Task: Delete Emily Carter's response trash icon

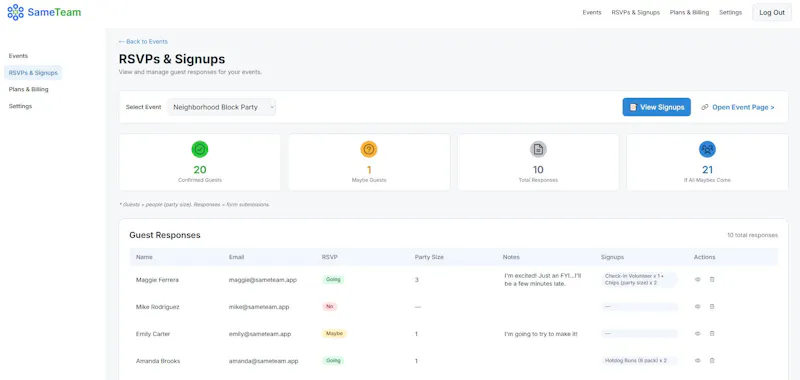Action: [x=712, y=334]
